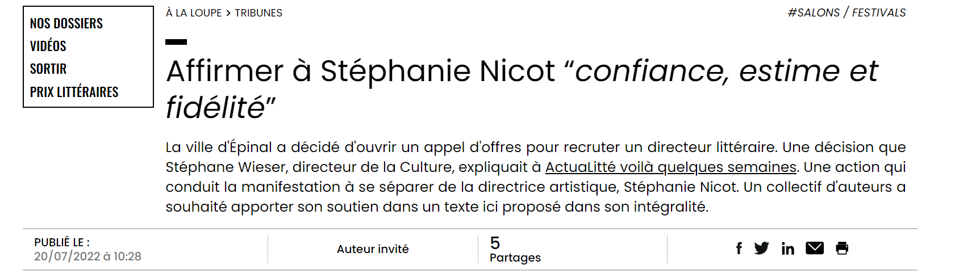Print the article using the printer icon
The width and height of the screenshot is (980, 278).
point(842,248)
